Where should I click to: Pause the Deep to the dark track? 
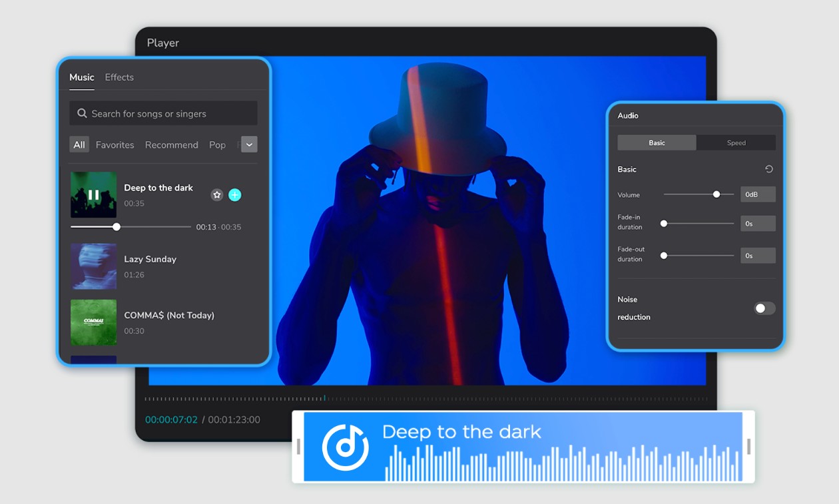click(x=93, y=195)
